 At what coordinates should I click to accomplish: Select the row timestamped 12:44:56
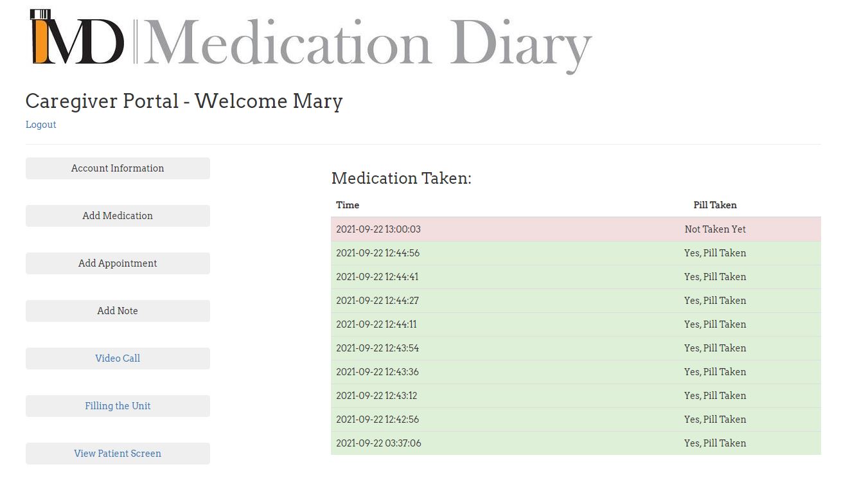576,253
